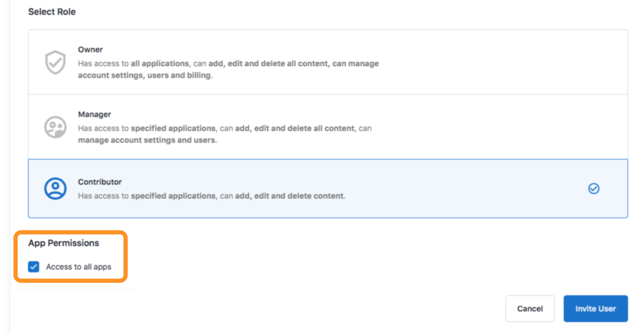Image resolution: width=644 pixels, height=334 pixels.
Task: Toggle the Access to all apps checkbox
Action: pos(34,267)
